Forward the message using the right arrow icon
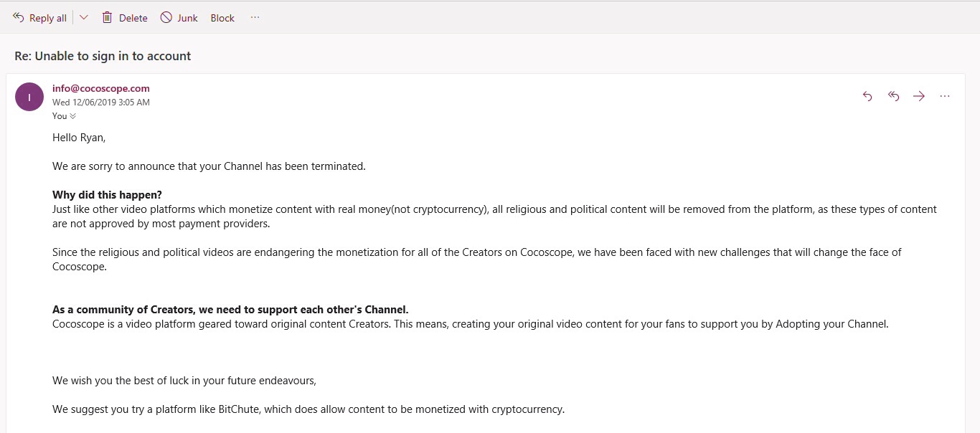Screen dimensions: 980x433 [x=919, y=96]
